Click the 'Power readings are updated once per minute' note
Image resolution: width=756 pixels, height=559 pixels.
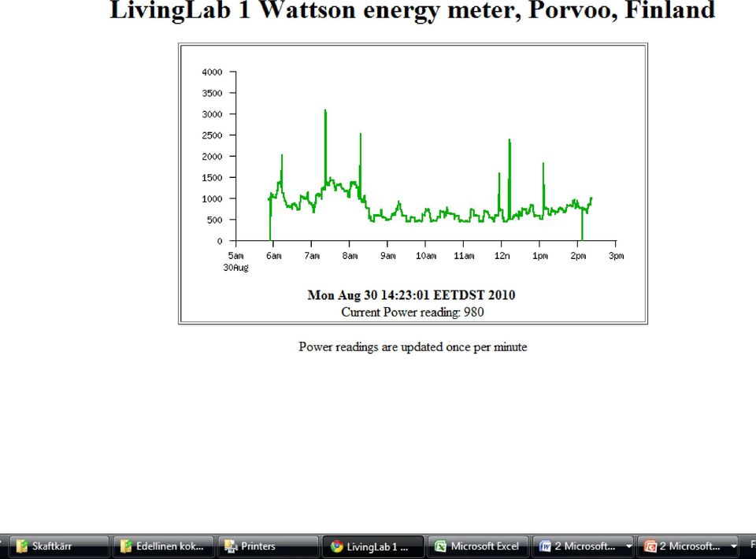(413, 347)
